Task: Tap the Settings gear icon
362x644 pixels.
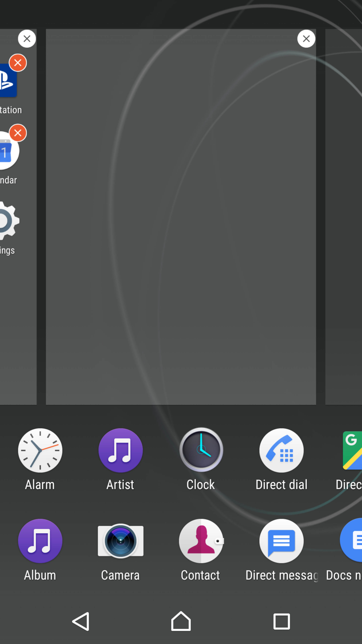Action: click(x=10, y=221)
